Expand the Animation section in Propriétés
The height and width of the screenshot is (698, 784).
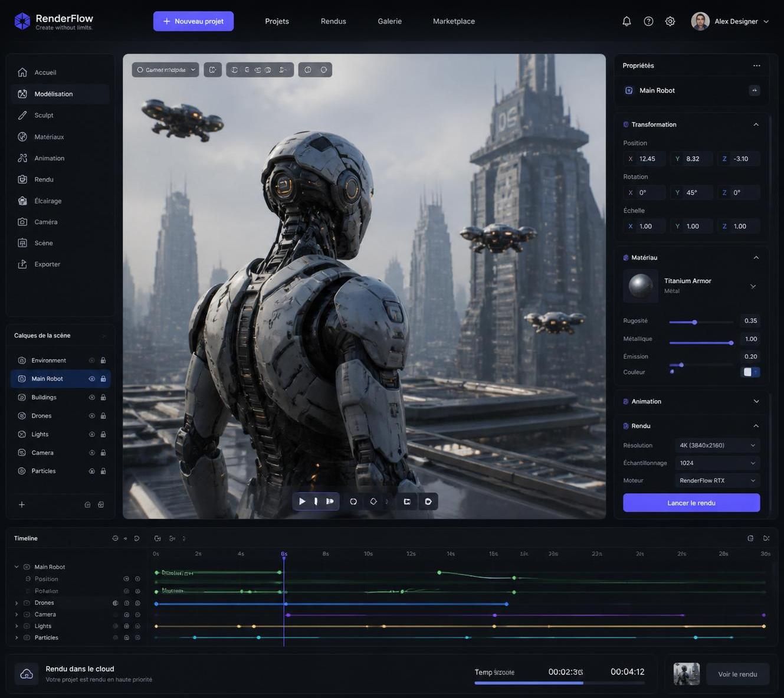pos(756,402)
